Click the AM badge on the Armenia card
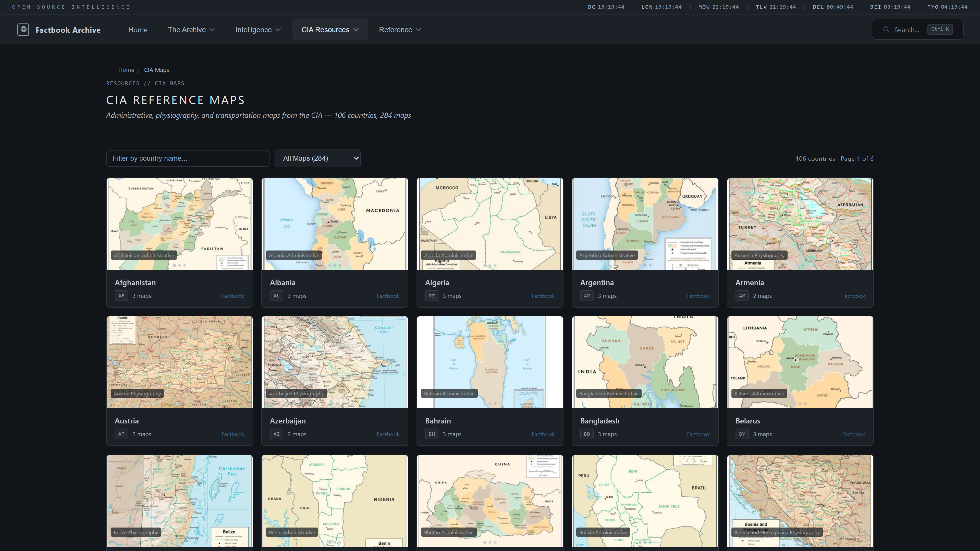 pos(742,296)
